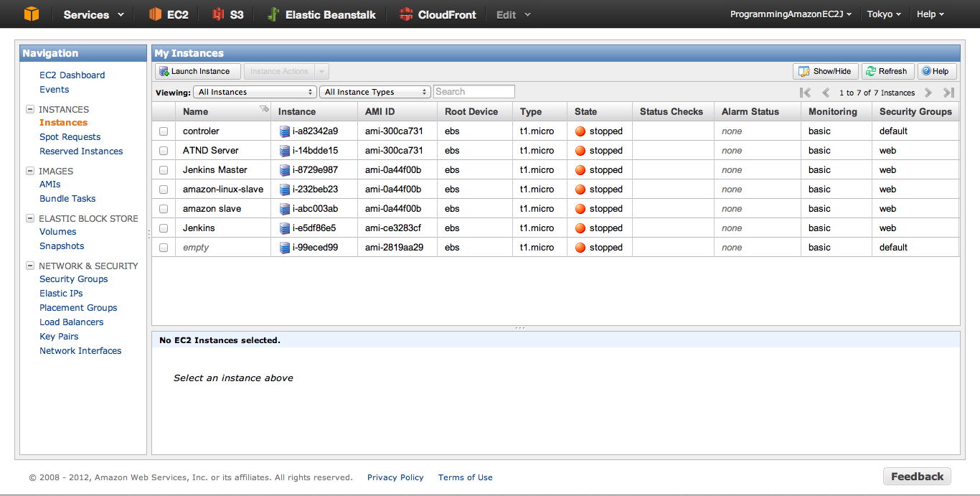Open the All Instance Types dropdown
The image size is (980, 496).
[x=376, y=92]
